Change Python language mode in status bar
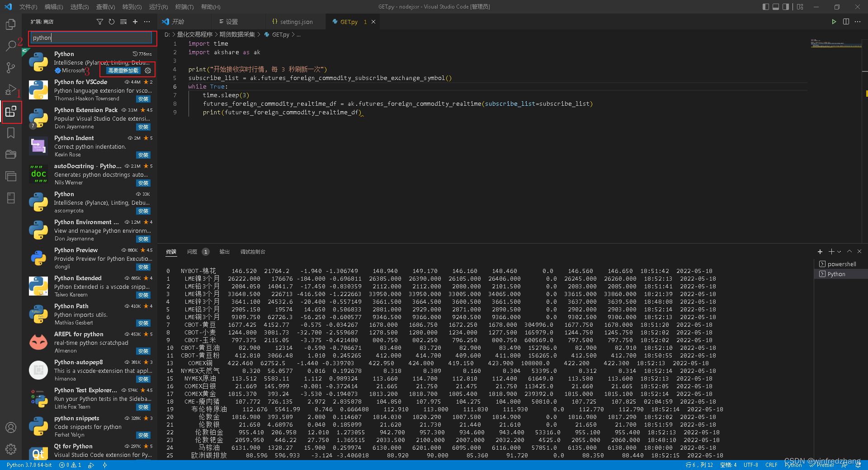 793,465
